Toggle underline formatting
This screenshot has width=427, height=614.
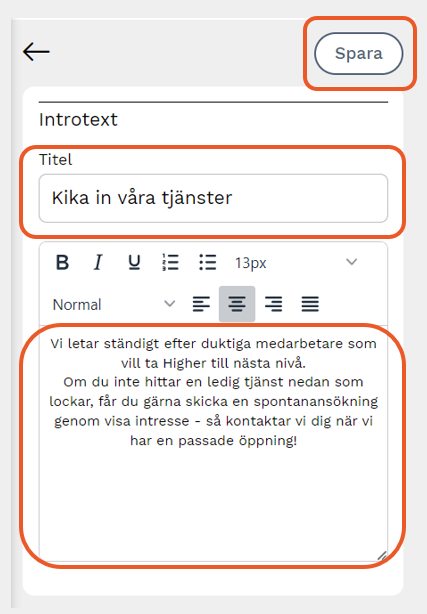134,262
